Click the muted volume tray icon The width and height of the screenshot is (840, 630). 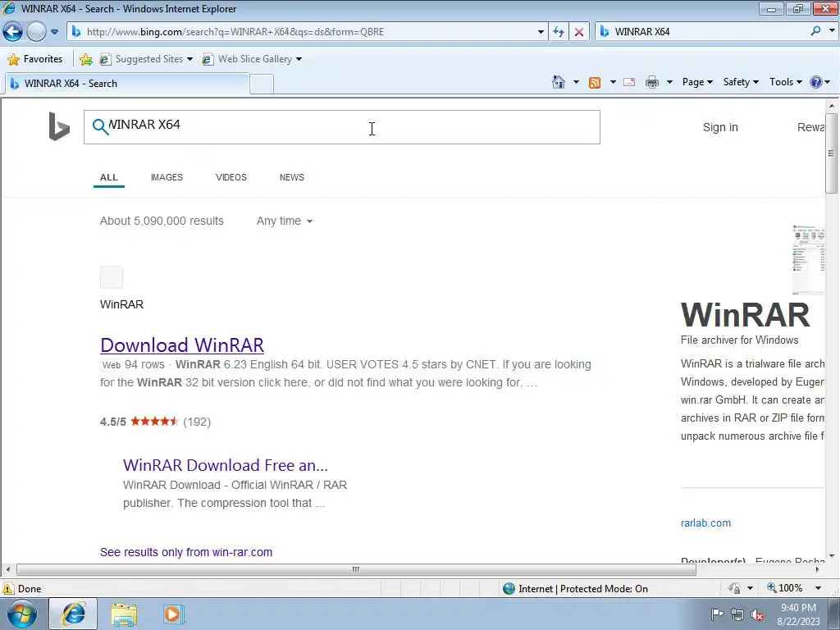click(757, 614)
